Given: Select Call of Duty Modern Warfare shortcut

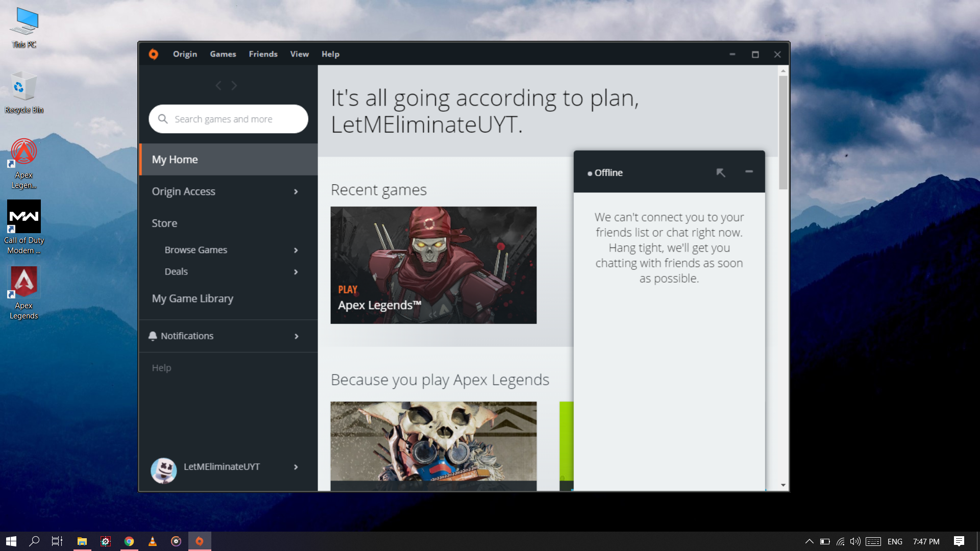Looking at the screenshot, I should (24, 228).
